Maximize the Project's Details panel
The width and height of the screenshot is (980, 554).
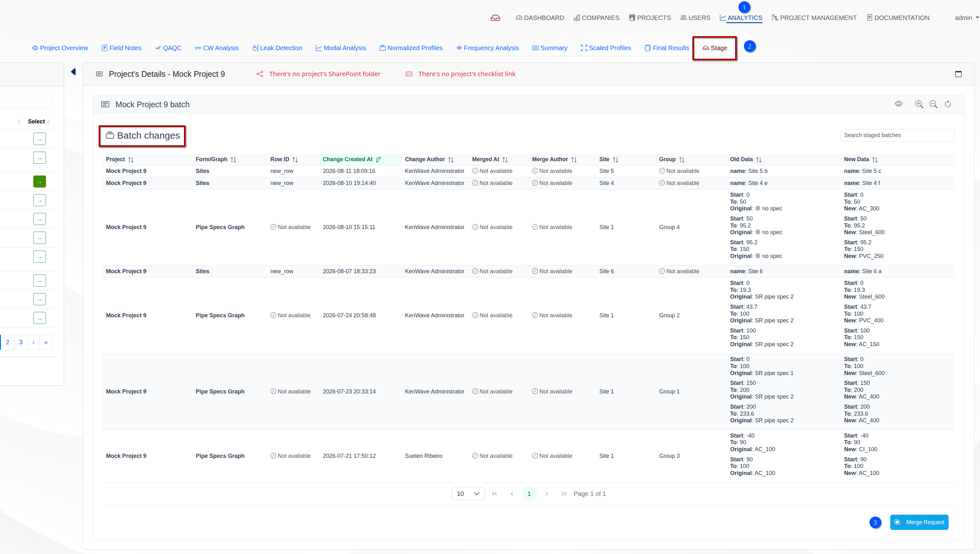click(958, 74)
